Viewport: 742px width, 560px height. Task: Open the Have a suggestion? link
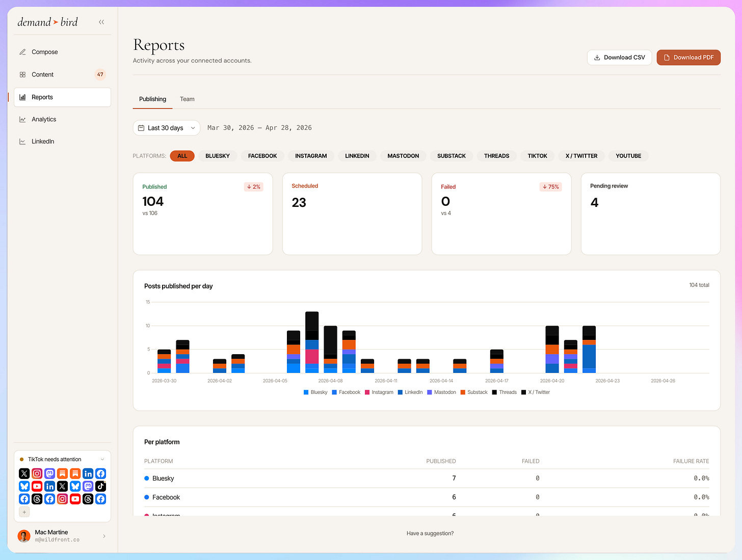[x=430, y=534]
